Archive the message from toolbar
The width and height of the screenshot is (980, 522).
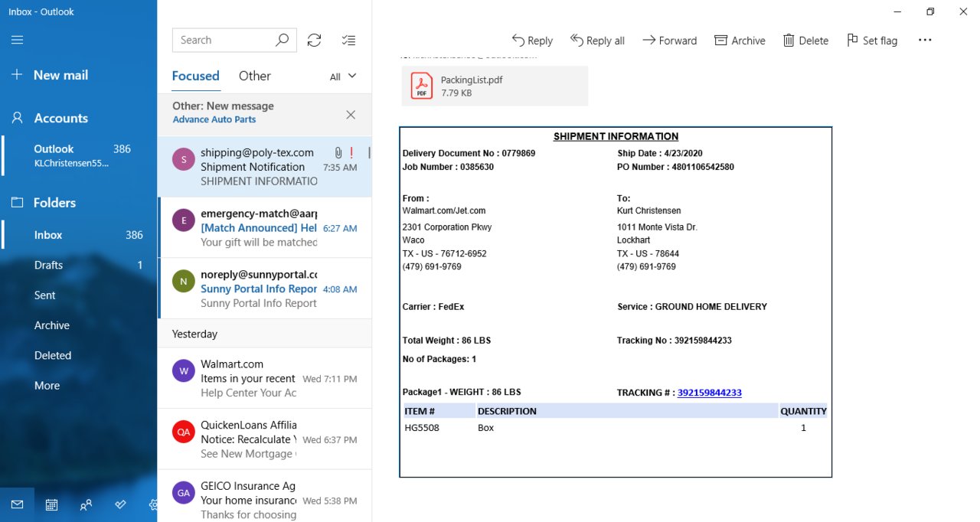click(740, 41)
